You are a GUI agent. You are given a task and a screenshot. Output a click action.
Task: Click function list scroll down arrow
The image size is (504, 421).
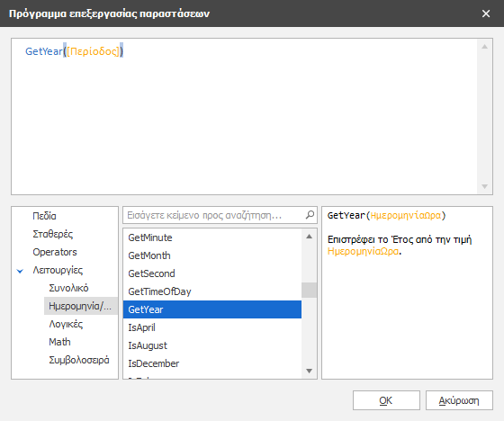pos(310,371)
